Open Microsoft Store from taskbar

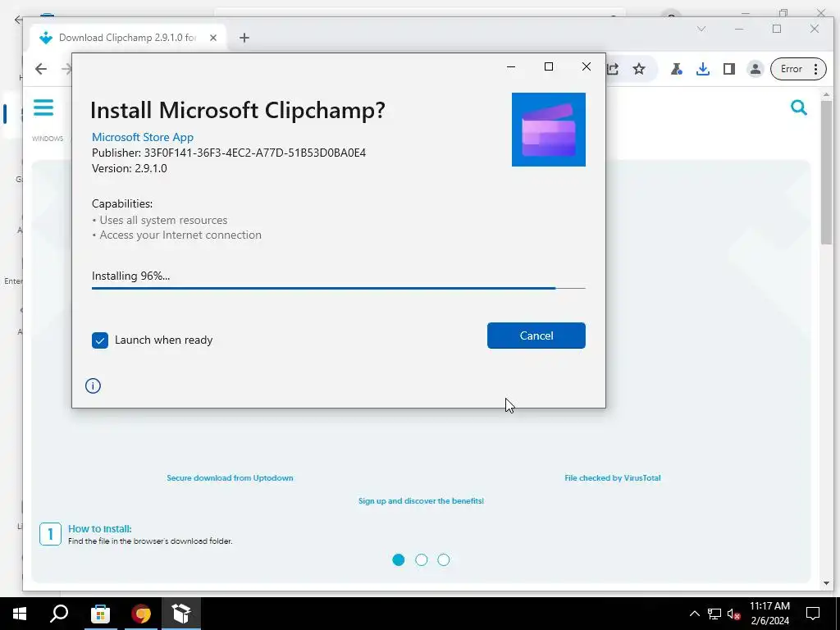pyautogui.click(x=100, y=614)
